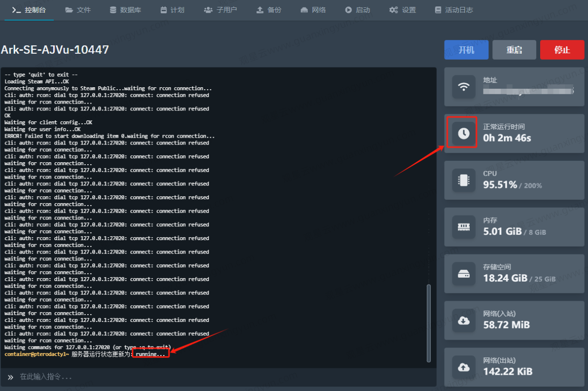Click the outbound network upload cloud icon

(463, 367)
